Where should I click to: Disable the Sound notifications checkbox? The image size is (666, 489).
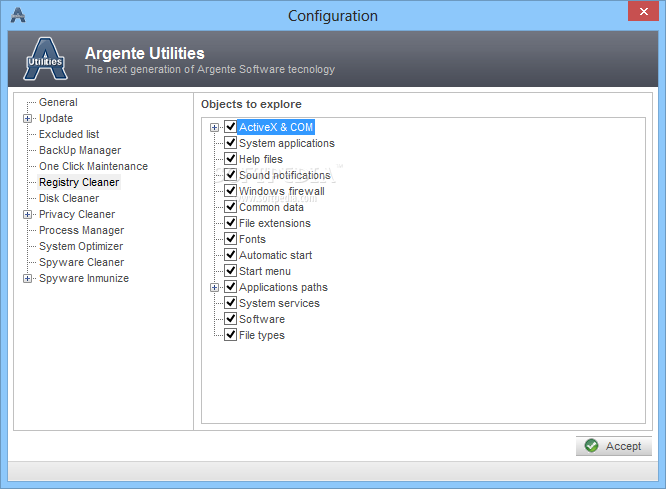tap(231, 175)
